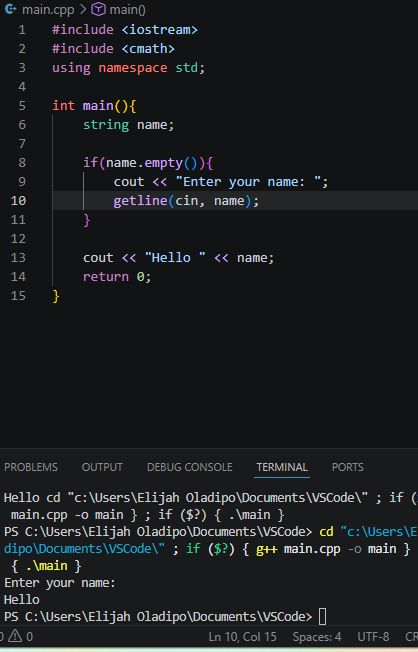This screenshot has height=652, width=418.
Task: Click the "Enter your name: " string literal
Action: 248,182
